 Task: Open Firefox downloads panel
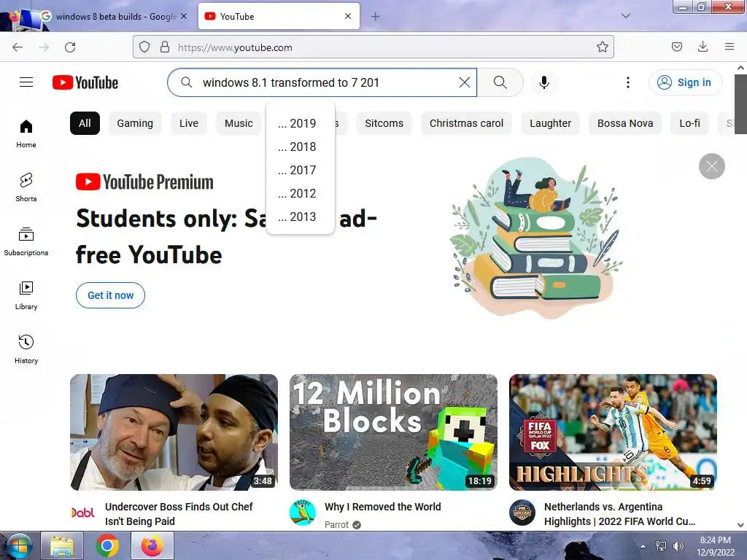(x=703, y=47)
